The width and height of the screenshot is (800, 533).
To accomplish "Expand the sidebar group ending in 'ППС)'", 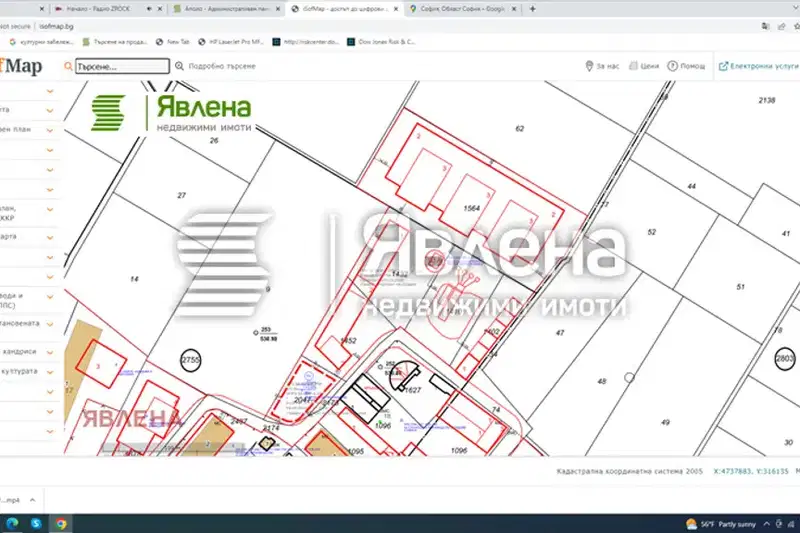I will click(50, 296).
